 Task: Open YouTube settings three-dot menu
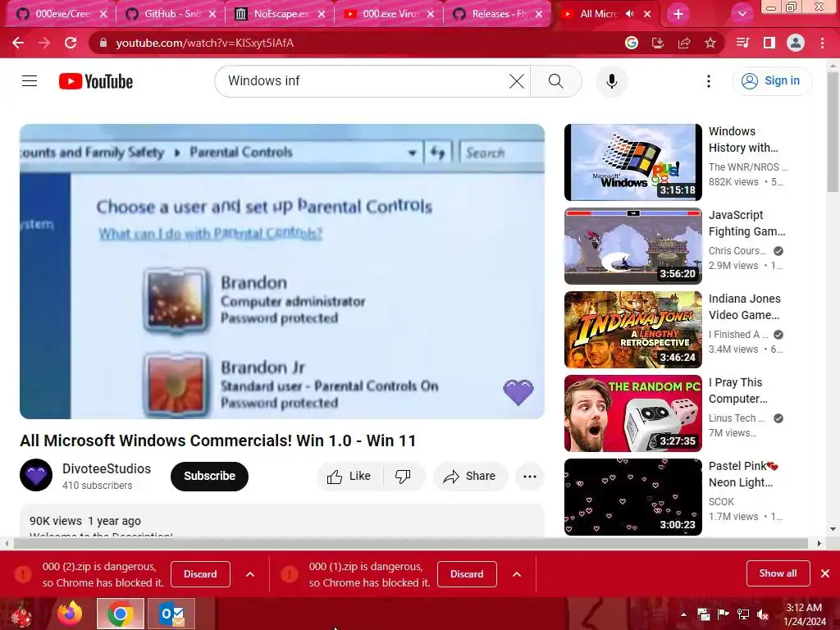[x=709, y=81]
